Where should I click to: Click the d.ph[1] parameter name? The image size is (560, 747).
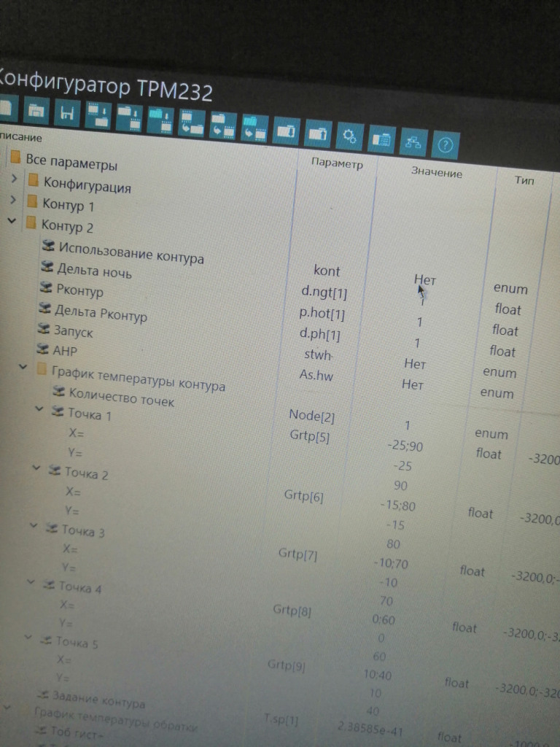pos(319,334)
